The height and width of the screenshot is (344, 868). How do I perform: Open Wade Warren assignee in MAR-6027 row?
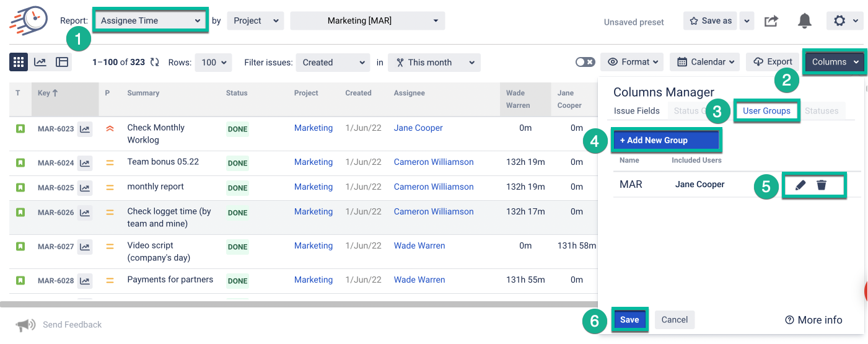point(419,246)
